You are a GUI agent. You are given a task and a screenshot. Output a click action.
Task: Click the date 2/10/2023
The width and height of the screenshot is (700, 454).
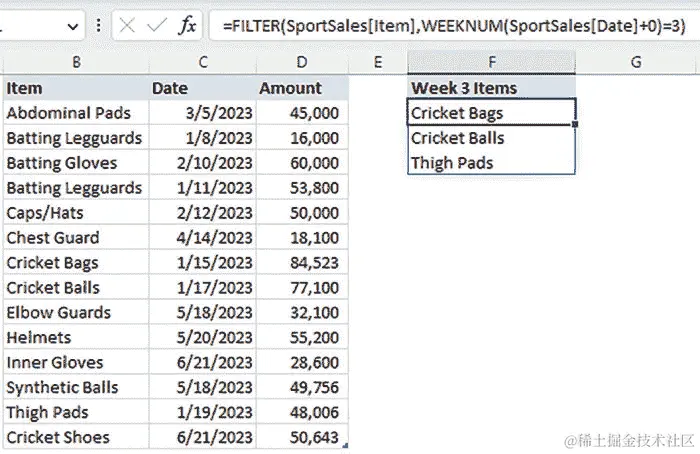[203, 163]
